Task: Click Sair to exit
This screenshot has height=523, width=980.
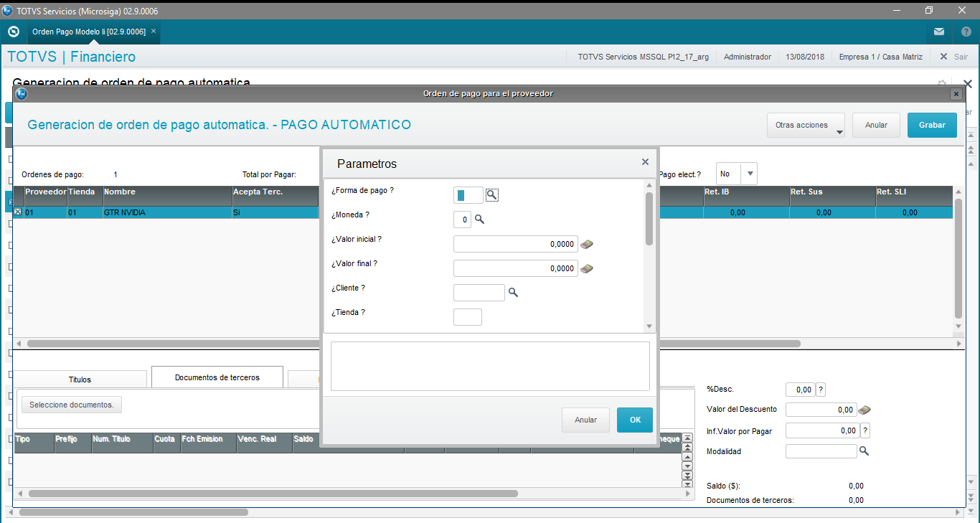Action: pyautogui.click(x=953, y=57)
